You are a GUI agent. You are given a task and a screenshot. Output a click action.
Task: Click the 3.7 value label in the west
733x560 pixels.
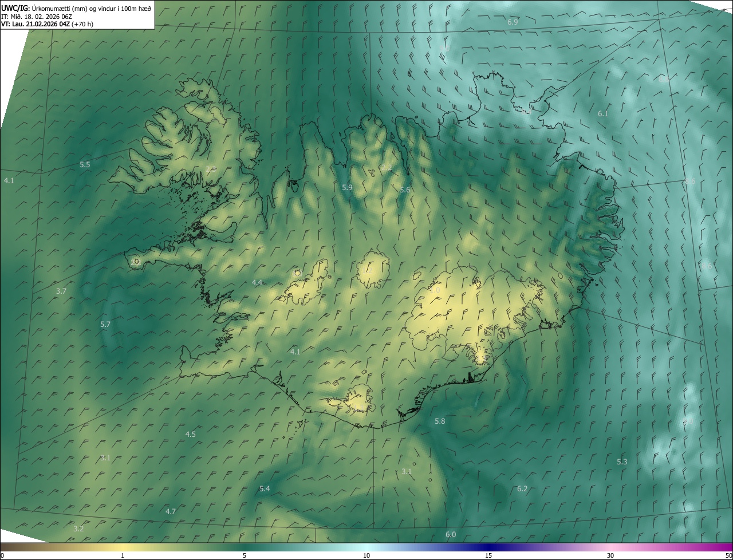tap(61, 291)
